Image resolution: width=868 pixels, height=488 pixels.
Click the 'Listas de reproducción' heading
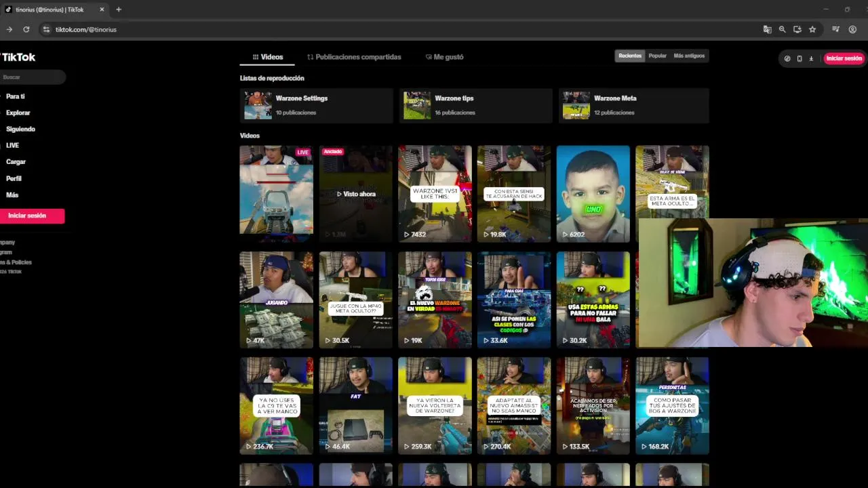pyautogui.click(x=272, y=78)
